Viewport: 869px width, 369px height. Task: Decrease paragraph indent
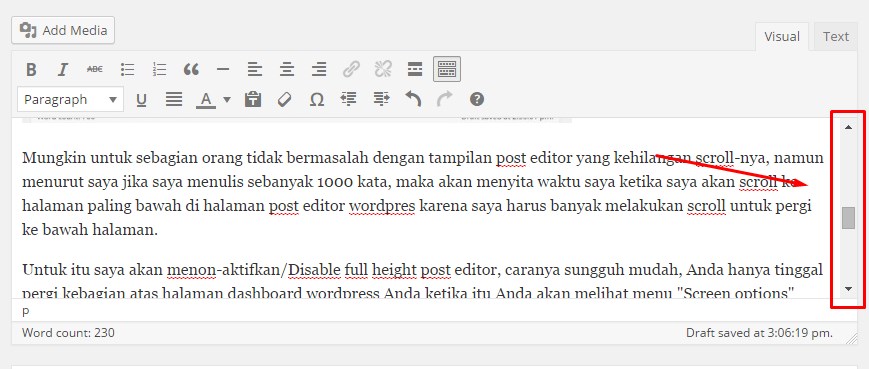point(349,100)
